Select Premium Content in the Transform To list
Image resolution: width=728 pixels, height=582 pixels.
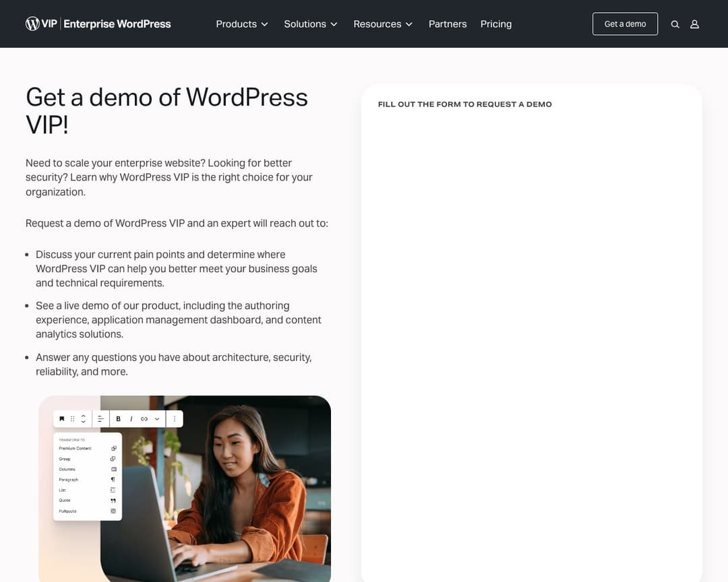(75, 448)
